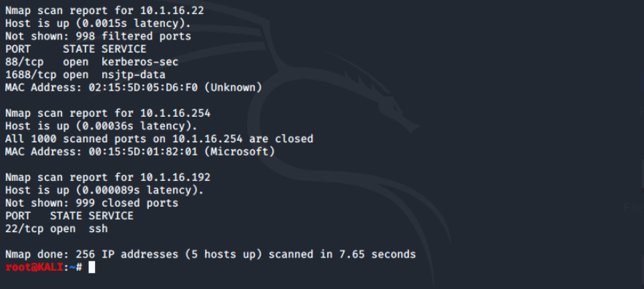This screenshot has width=644, height=289.
Task: Click first 'PORT STATE SERVICE' header row
Action: 76,49
